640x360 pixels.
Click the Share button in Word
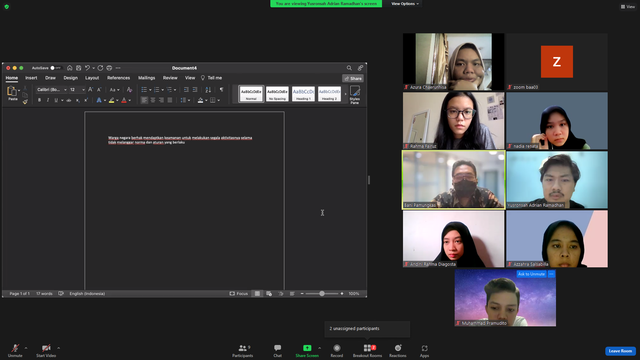(353, 78)
